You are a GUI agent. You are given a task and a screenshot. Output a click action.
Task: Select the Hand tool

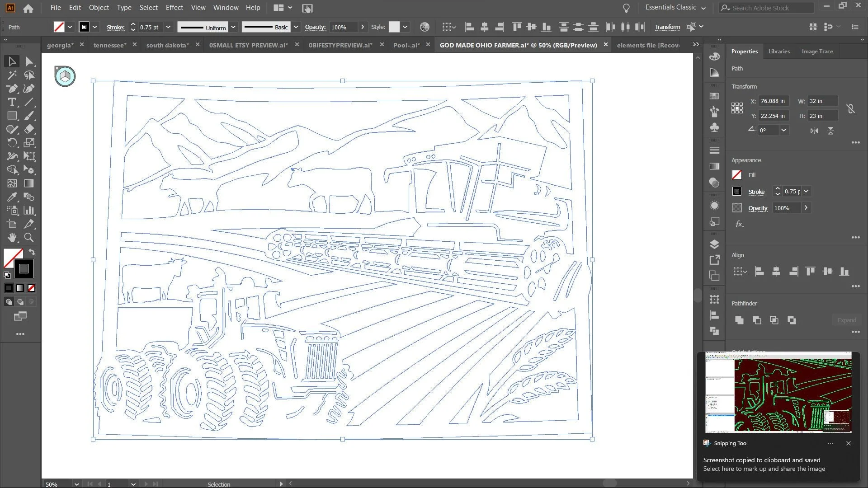(x=12, y=237)
